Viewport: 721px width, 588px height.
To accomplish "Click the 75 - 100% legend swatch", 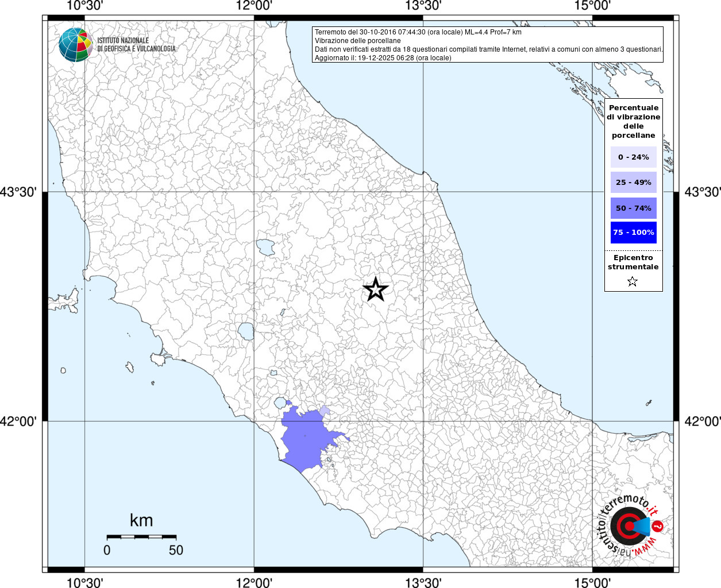I will pyautogui.click(x=634, y=233).
